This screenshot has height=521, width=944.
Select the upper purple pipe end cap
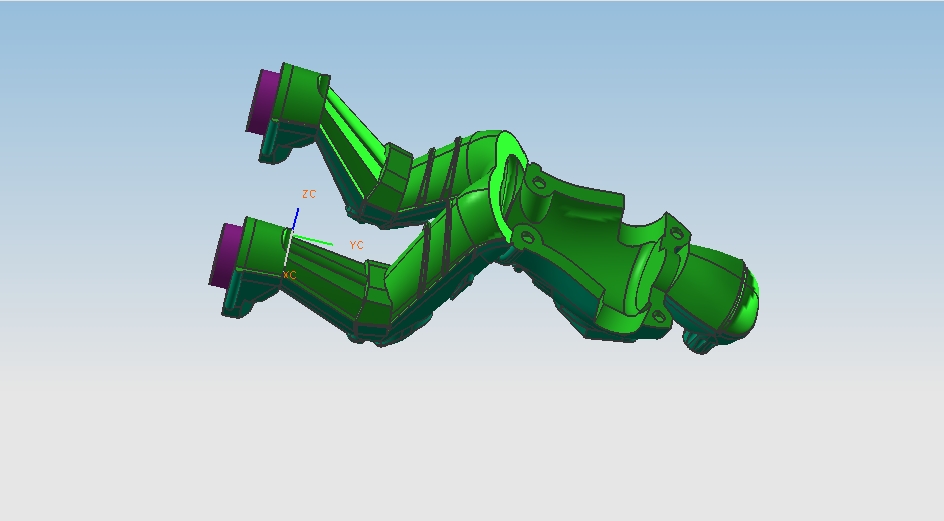262,102
